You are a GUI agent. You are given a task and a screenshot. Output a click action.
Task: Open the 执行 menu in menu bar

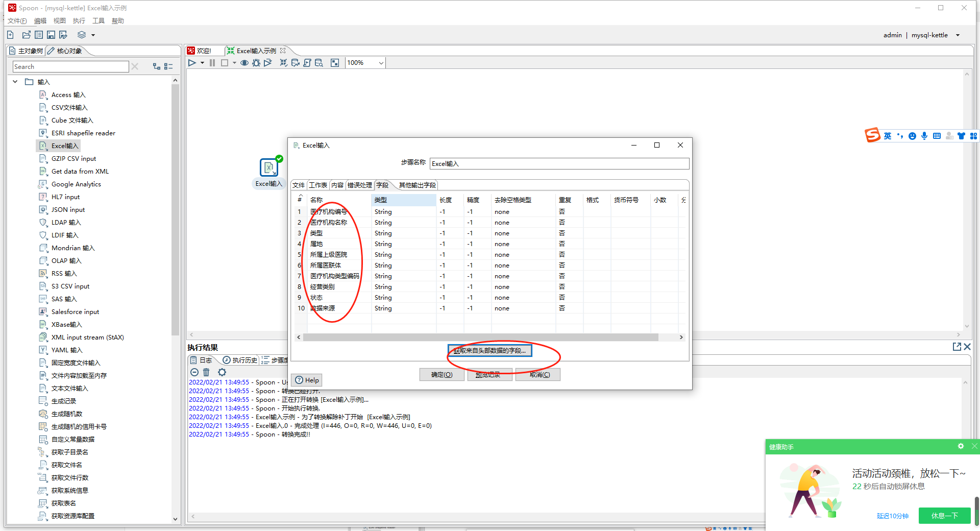point(79,21)
